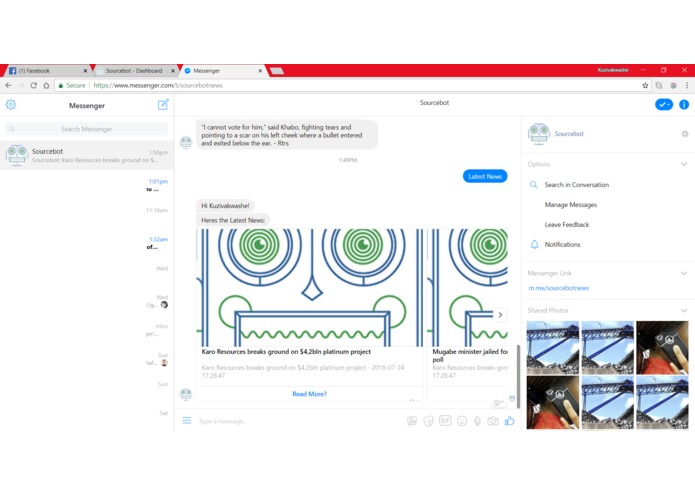Image resolution: width=695 pixels, height=494 pixels.
Task: Send a thumbs-up like
Action: [x=509, y=420]
